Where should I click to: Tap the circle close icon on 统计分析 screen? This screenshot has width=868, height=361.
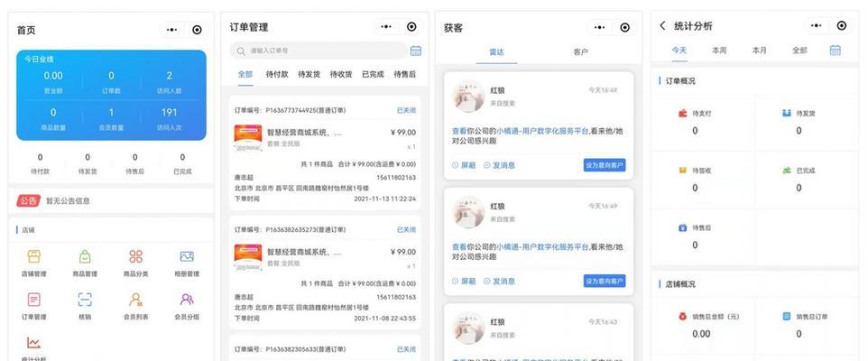tap(842, 25)
